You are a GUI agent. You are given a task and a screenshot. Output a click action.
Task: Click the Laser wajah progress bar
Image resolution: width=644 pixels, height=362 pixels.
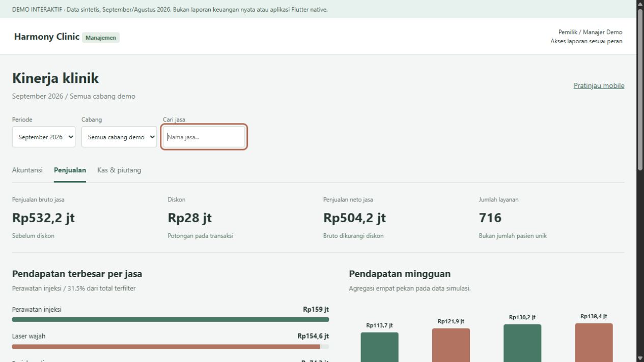click(171, 347)
